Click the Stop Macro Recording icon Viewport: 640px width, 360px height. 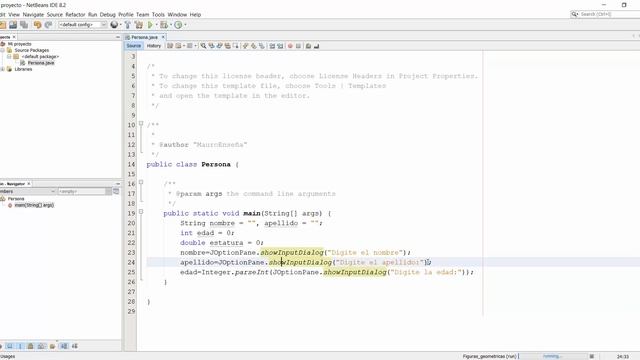pyautogui.click(x=298, y=46)
